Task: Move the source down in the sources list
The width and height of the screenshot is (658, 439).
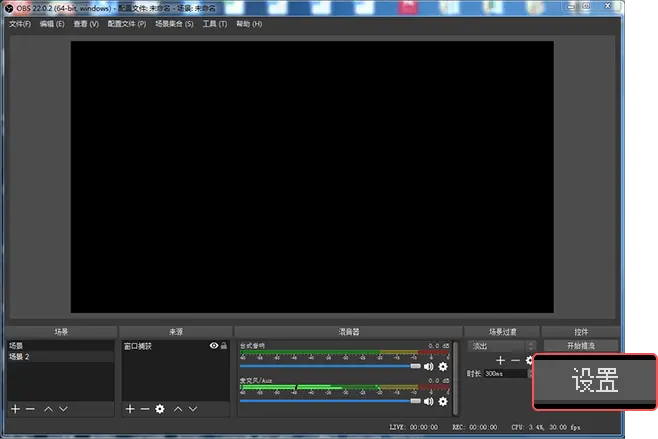Action: (193, 409)
